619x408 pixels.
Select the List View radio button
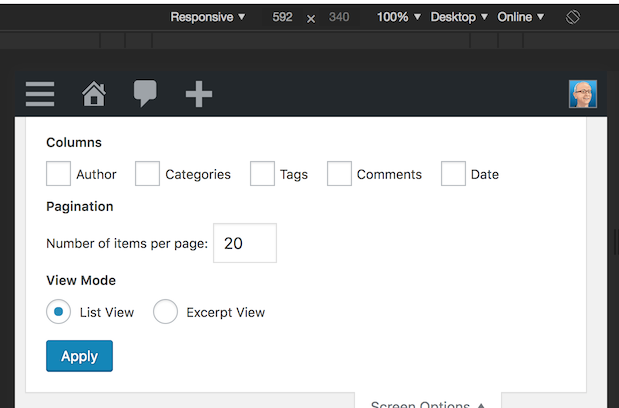[58, 312]
